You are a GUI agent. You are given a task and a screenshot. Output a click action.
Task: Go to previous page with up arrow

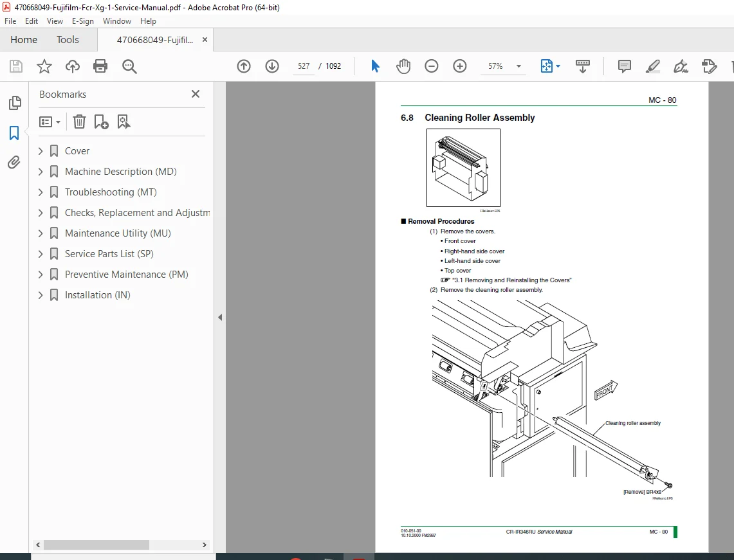click(x=243, y=66)
